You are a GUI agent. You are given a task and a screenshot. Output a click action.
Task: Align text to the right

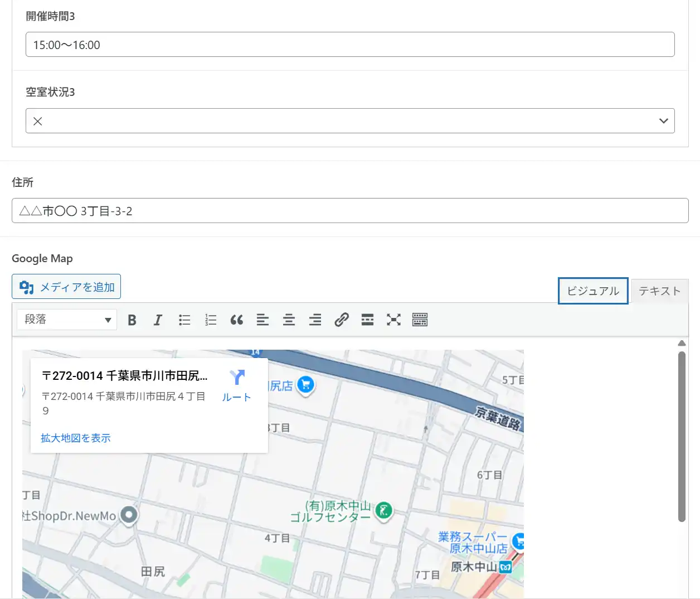point(315,320)
